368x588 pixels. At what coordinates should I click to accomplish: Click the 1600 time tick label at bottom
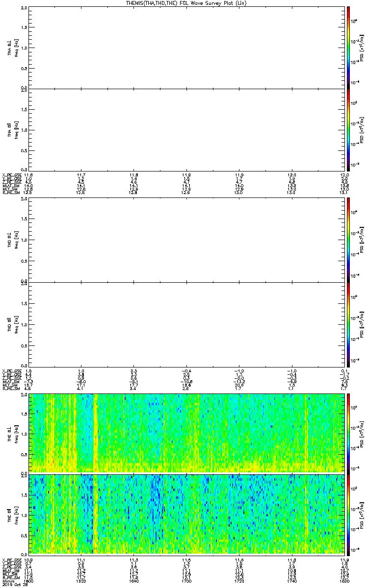pos(29,581)
